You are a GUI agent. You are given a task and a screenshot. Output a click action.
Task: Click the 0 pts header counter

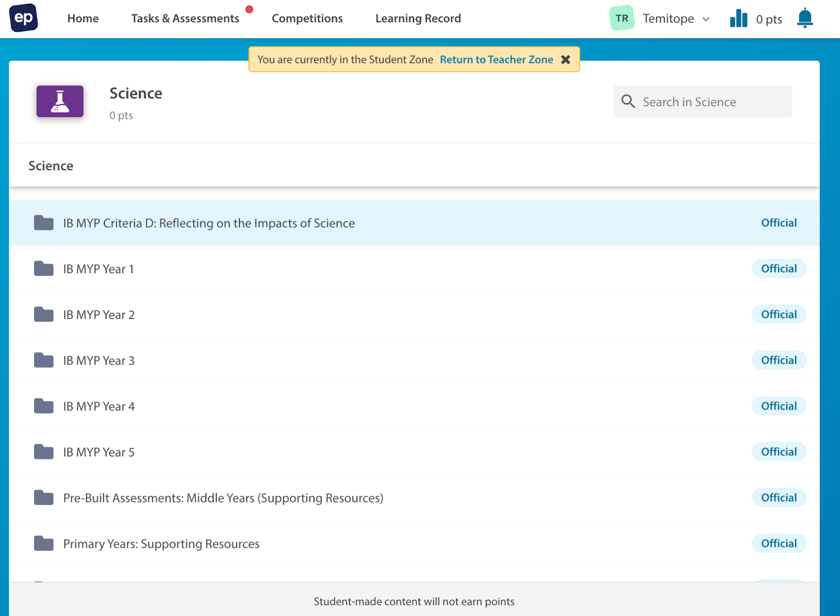769,19
